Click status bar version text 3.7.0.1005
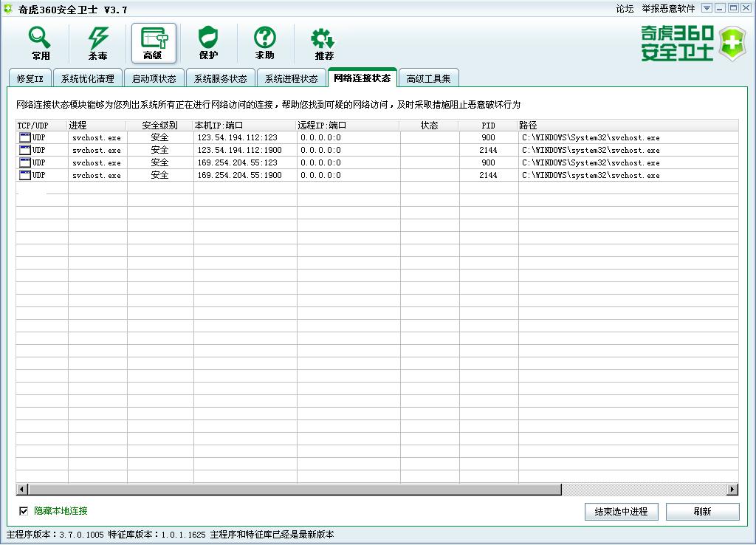756x545 pixels. pos(81,535)
